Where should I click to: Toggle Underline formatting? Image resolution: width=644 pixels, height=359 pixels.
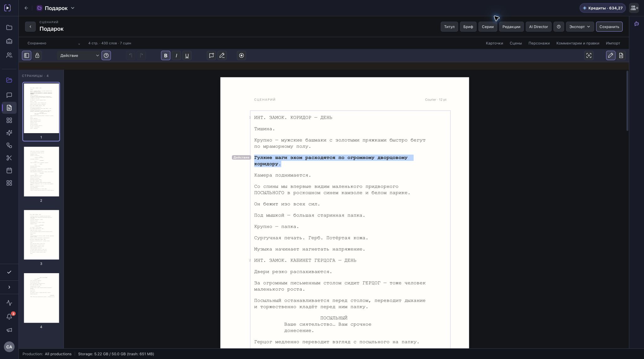(x=187, y=55)
